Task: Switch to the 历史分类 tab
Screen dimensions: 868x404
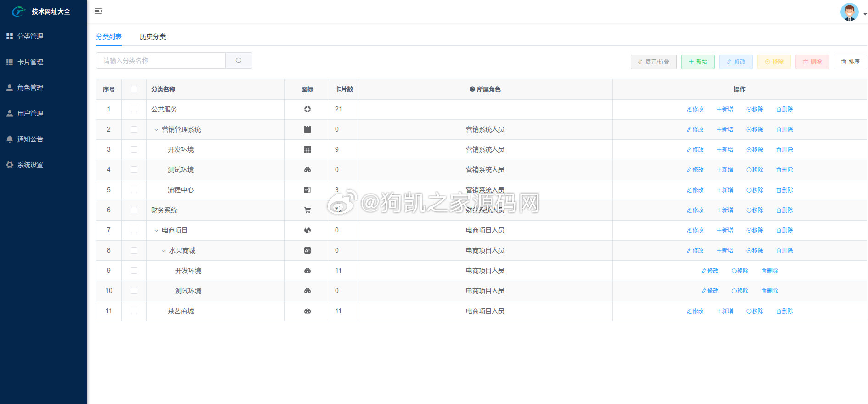Action: [x=153, y=37]
